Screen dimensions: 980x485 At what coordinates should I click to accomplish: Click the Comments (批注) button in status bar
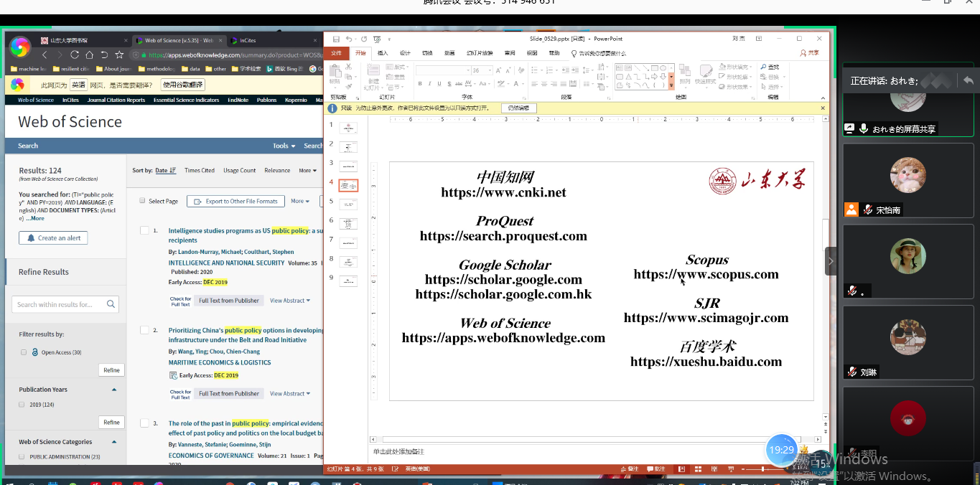click(x=655, y=469)
